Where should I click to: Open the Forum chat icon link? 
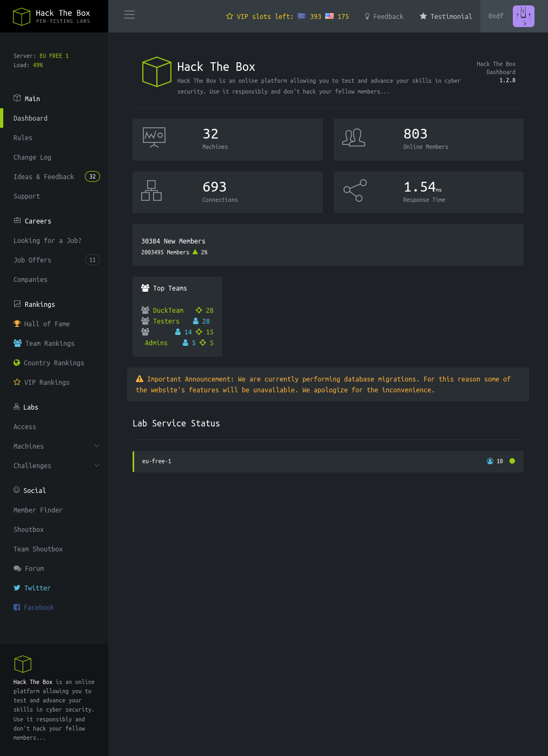[17, 568]
